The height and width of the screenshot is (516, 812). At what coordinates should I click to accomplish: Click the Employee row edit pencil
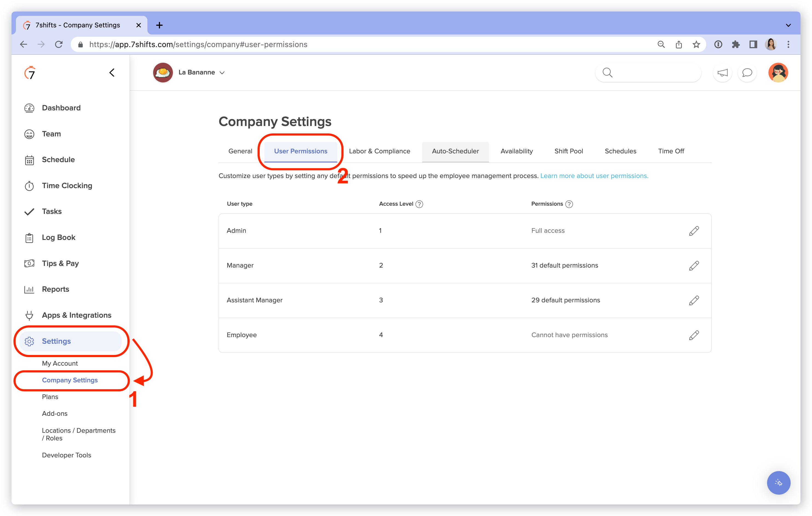tap(694, 335)
